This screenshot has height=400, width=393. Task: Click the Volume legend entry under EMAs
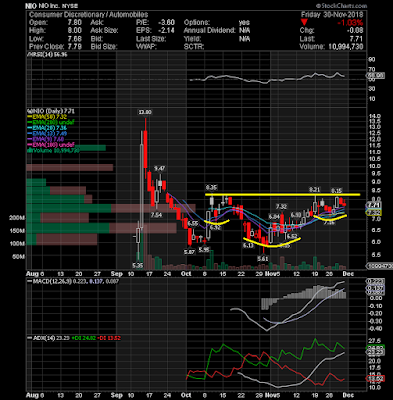point(54,150)
